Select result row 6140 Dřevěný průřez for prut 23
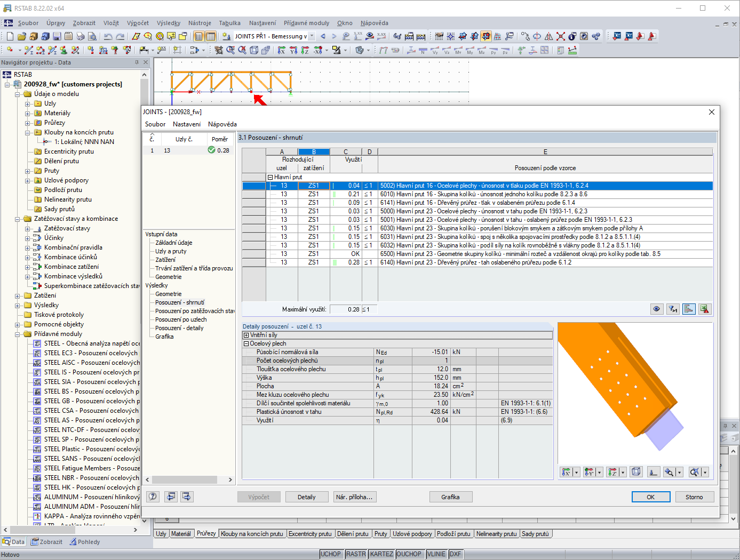 coord(478,262)
